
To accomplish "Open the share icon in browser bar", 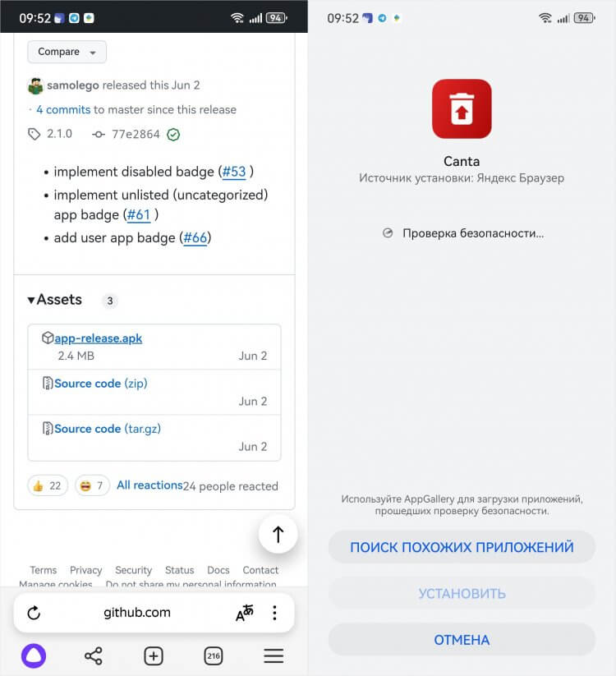I will point(93,655).
